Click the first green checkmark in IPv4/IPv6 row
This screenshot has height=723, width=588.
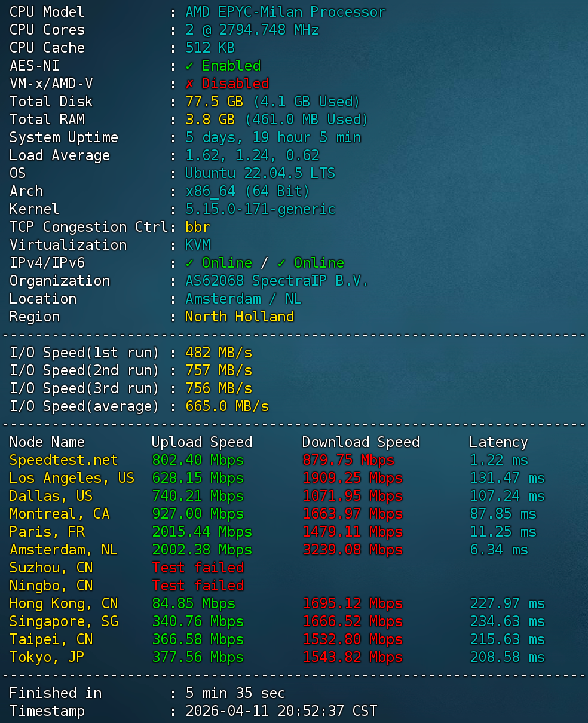190,263
